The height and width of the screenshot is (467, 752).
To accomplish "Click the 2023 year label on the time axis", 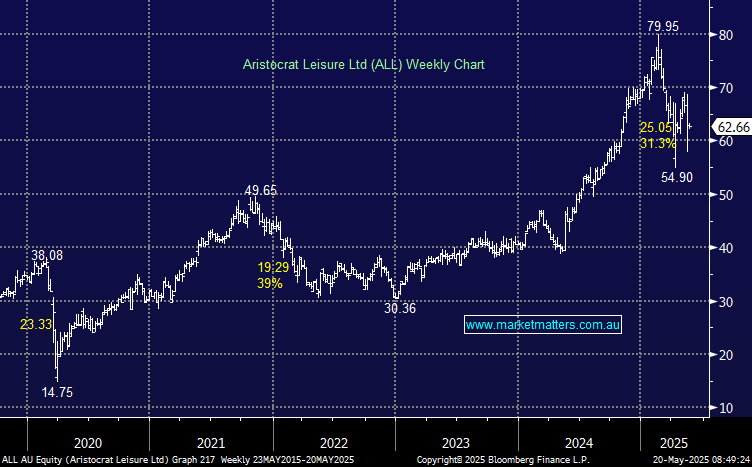I will pos(456,443).
